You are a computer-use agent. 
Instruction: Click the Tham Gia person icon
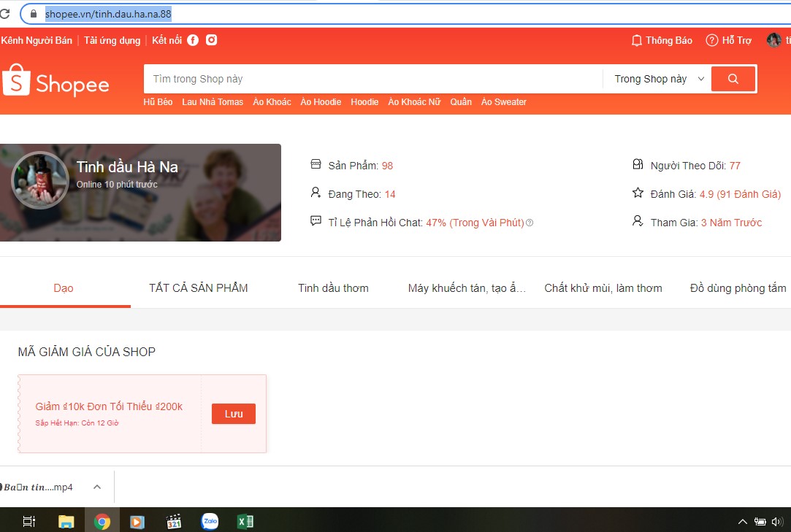pyautogui.click(x=638, y=221)
